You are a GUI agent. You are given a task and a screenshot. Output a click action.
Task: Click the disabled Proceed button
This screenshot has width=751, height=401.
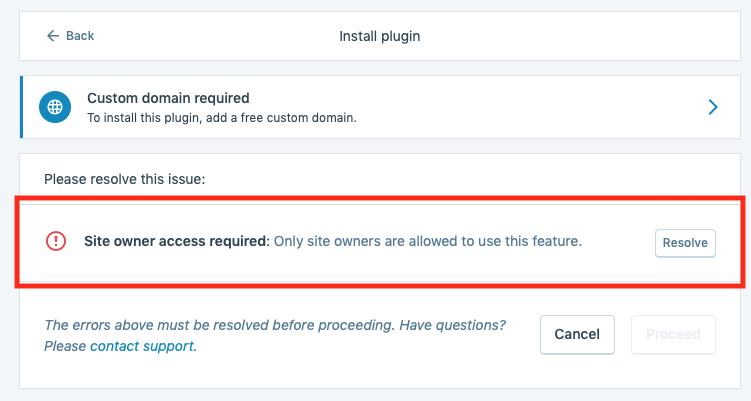coord(673,334)
